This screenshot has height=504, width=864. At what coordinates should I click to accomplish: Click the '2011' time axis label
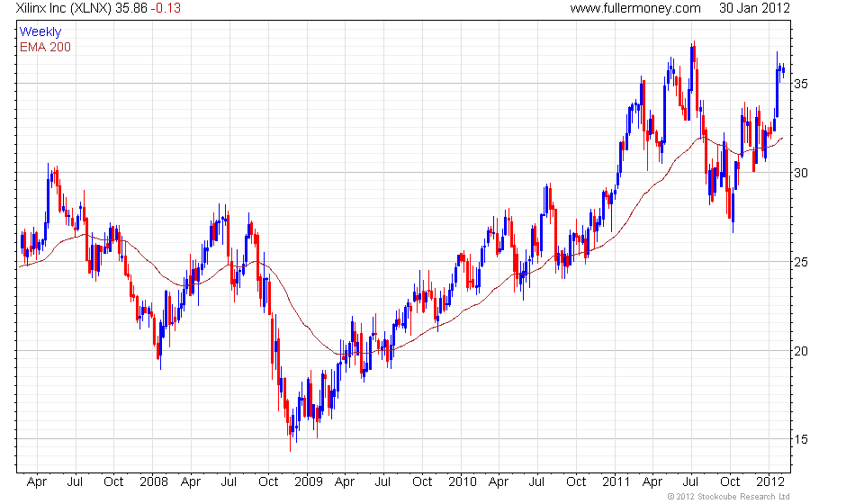pos(616,482)
